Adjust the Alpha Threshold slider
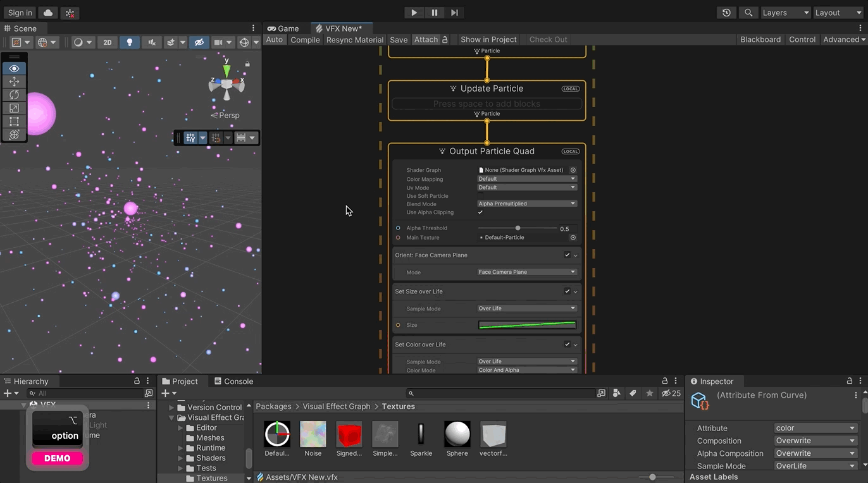The height and width of the screenshot is (483, 868). (x=518, y=228)
